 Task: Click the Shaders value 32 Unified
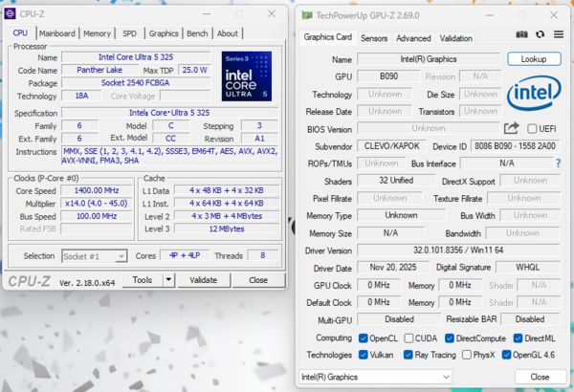pos(396,181)
